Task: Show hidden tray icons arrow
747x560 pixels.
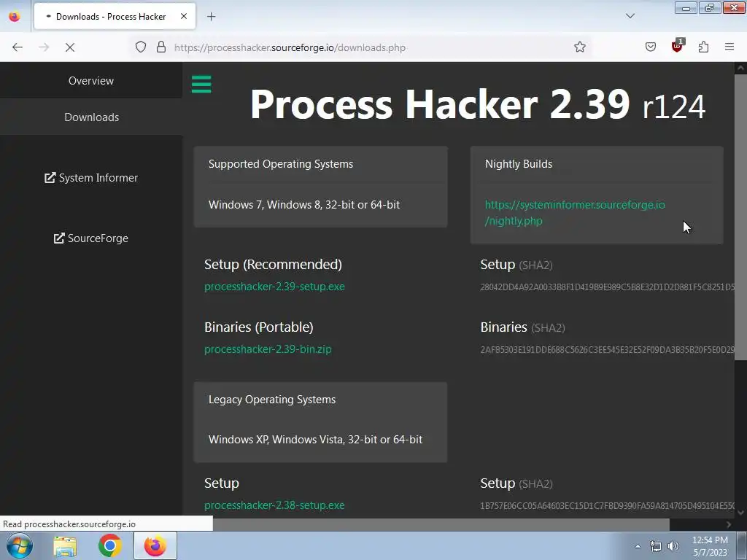Action: pos(638,546)
